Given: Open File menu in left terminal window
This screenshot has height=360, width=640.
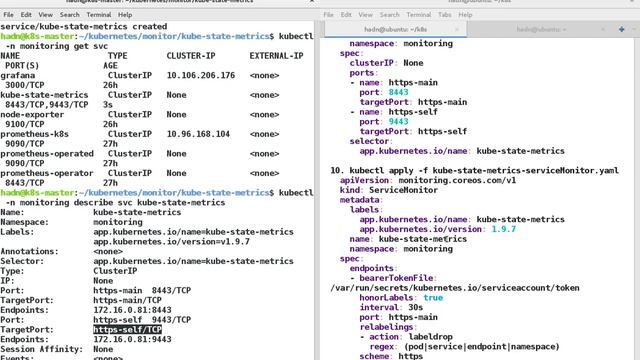Looking at the screenshot, I should (8, 15).
